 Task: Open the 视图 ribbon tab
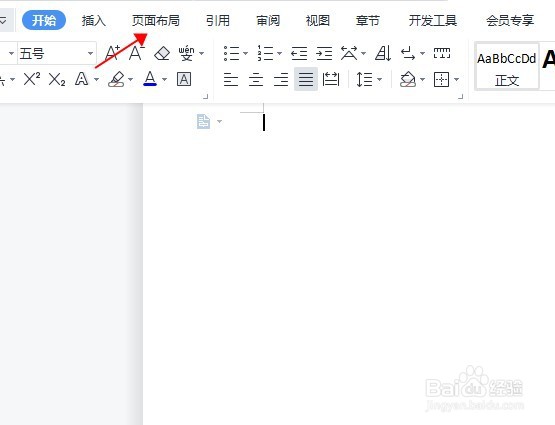click(x=318, y=21)
